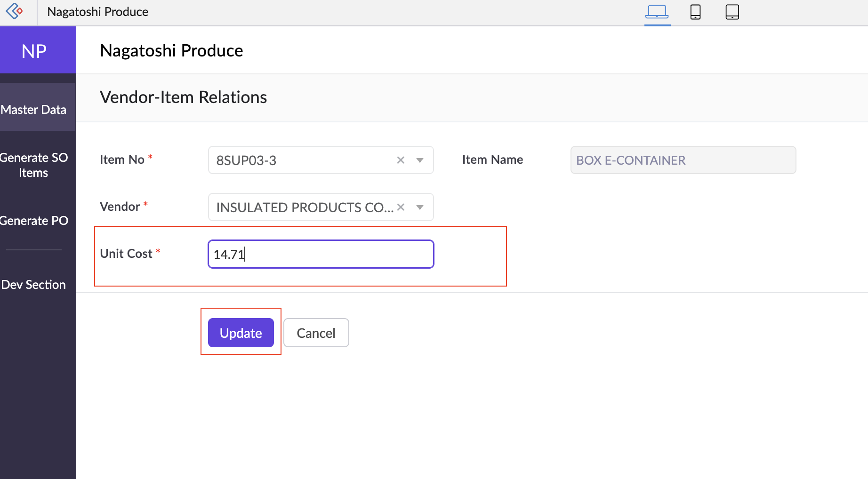Go to Generate SO Items
Screen dimensions: 868x479
[34, 165]
